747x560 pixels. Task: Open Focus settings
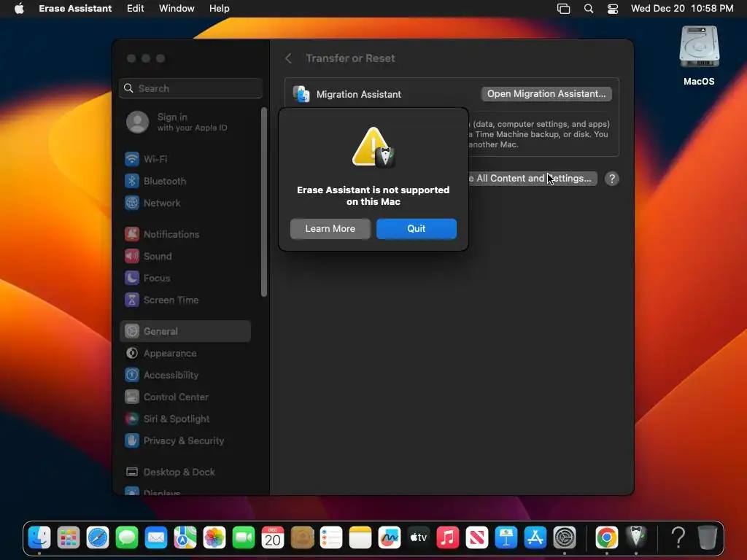click(186, 278)
